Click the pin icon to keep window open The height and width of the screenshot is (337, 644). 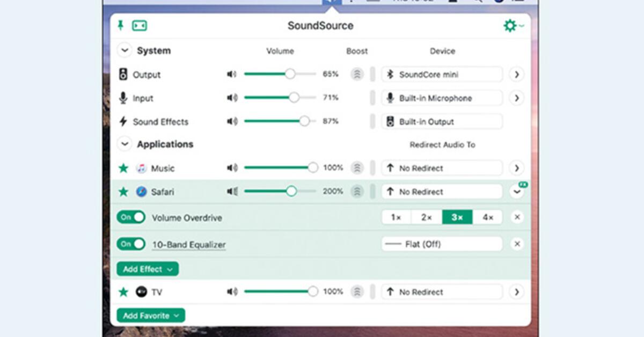(120, 25)
